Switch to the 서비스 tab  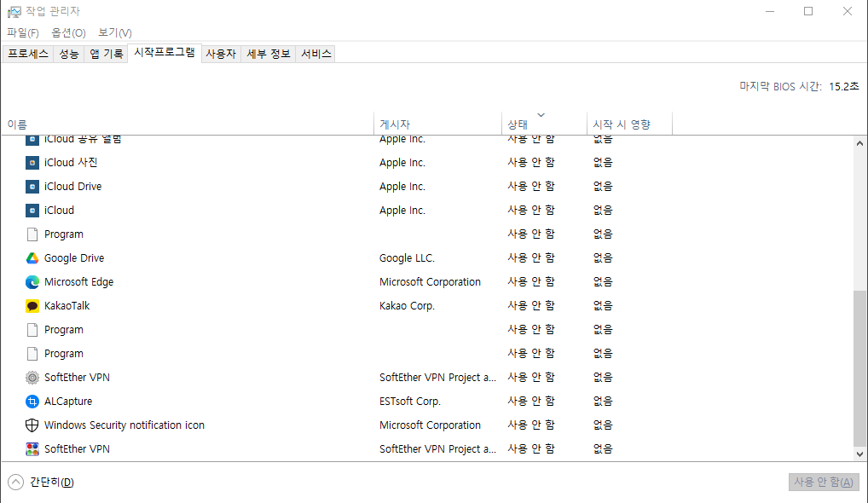(316, 54)
